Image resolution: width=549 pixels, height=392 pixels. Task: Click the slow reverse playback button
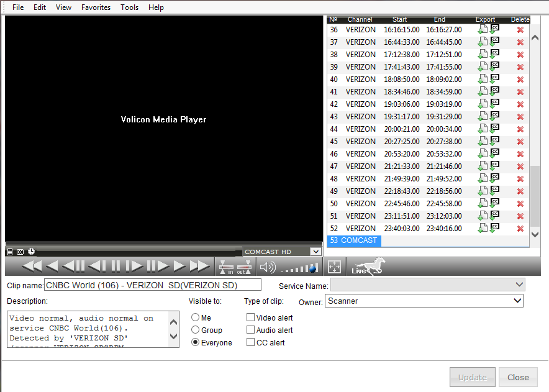click(73, 267)
